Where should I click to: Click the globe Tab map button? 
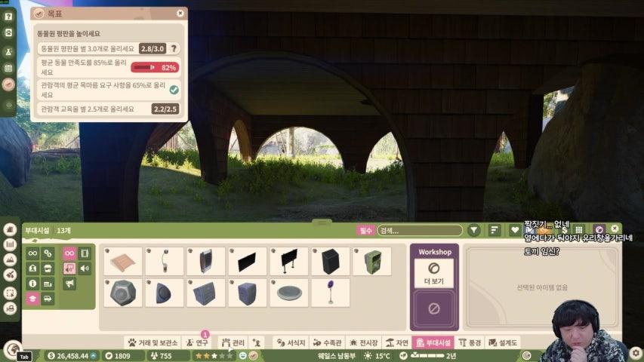[x=14, y=351]
